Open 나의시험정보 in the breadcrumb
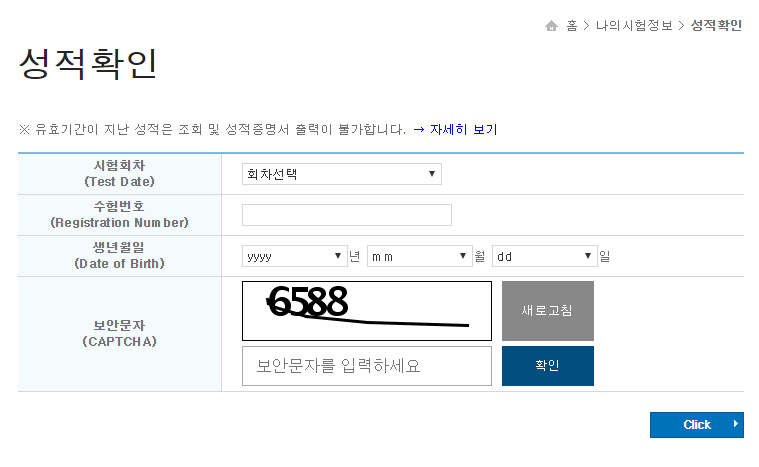 (x=633, y=26)
